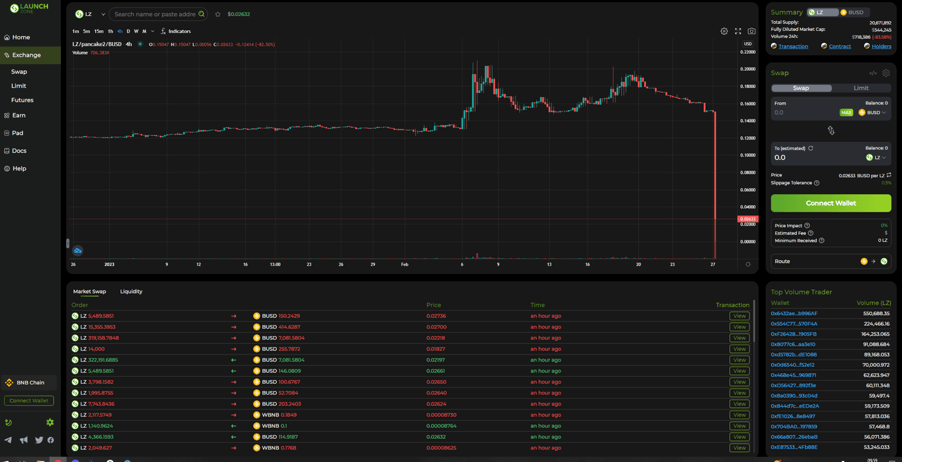This screenshot has height=462, width=936.
Task: View transaction for 14,000 LZ order
Action: point(739,349)
